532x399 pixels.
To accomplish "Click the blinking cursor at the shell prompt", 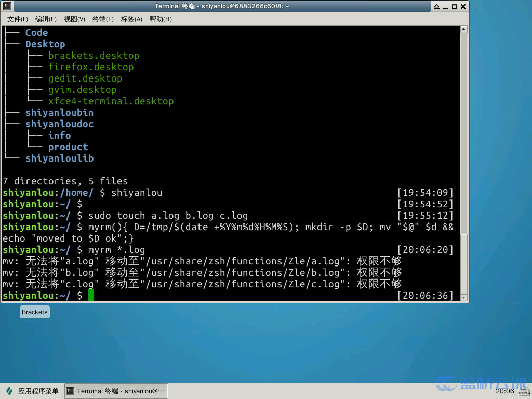I will click(x=90, y=295).
